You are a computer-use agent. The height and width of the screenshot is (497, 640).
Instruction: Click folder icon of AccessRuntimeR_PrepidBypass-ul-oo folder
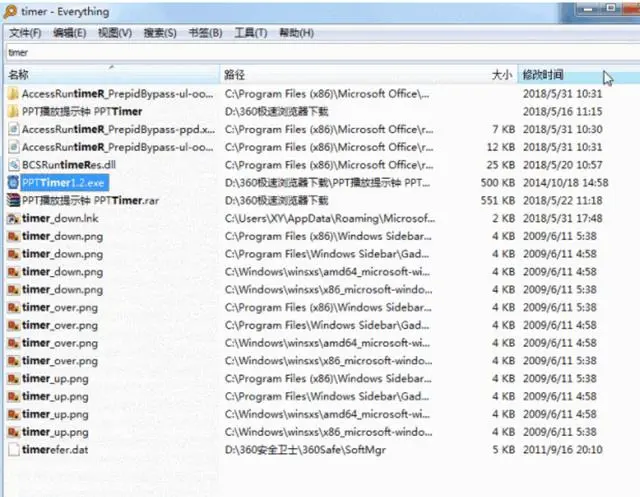13,94
